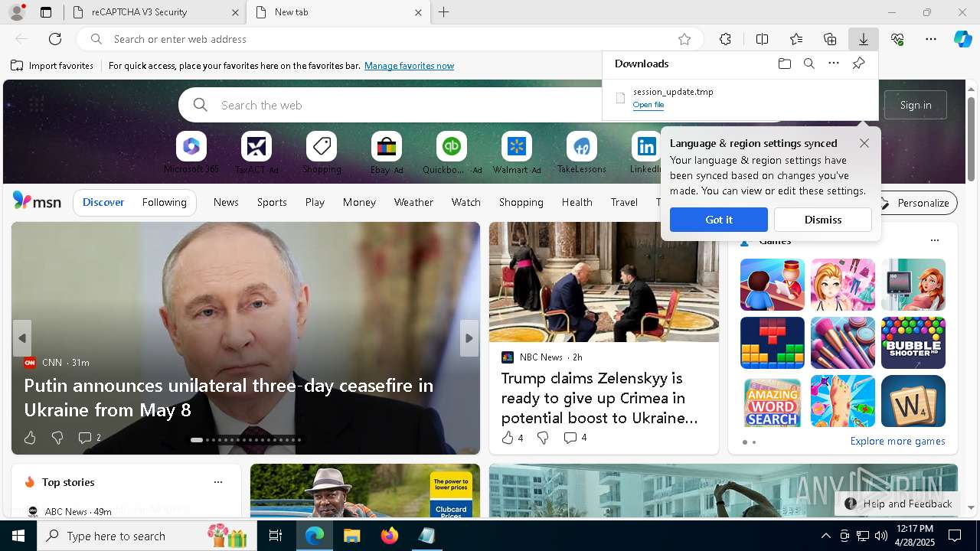The height and width of the screenshot is (551, 980).
Task: Open TakeLessons shortcut icon
Action: [x=582, y=146]
